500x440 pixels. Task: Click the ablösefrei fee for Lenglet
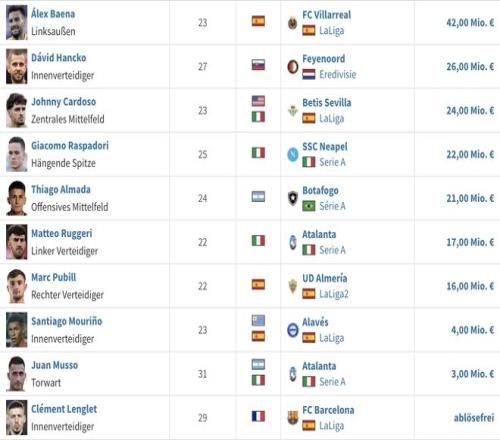(x=474, y=418)
